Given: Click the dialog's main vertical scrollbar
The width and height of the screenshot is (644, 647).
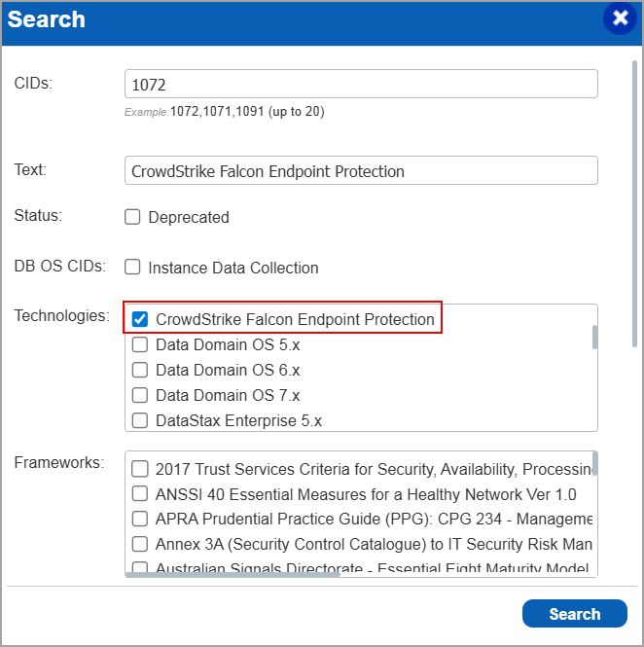Looking at the screenshot, I should pyautogui.click(x=634, y=204).
